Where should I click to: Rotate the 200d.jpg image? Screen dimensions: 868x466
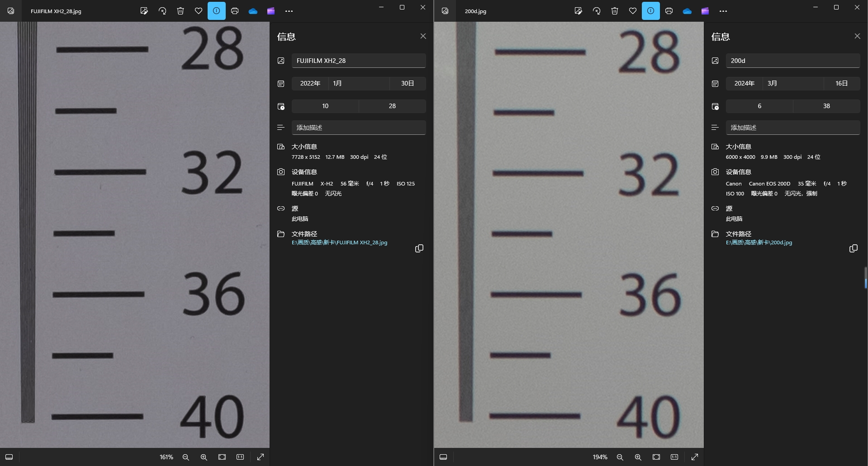coord(597,11)
